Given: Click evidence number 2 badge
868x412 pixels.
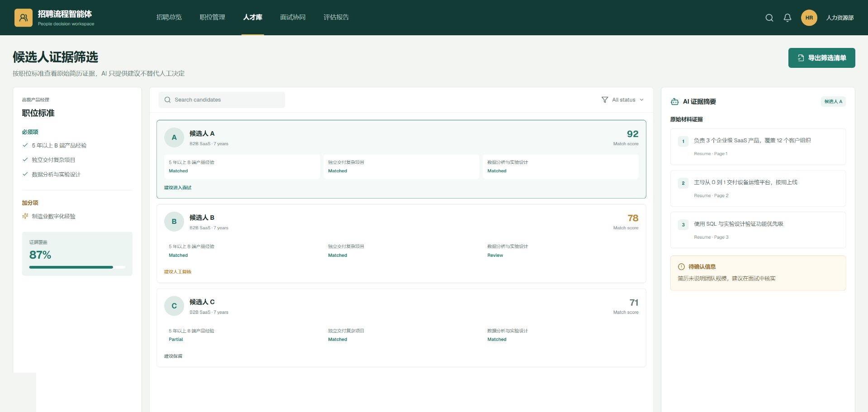Looking at the screenshot, I should click(x=683, y=183).
